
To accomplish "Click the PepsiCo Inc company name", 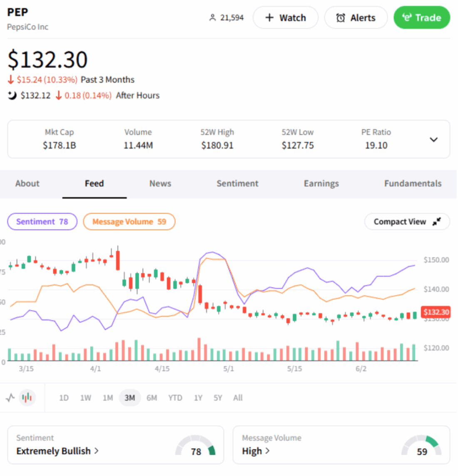I will coord(27,27).
